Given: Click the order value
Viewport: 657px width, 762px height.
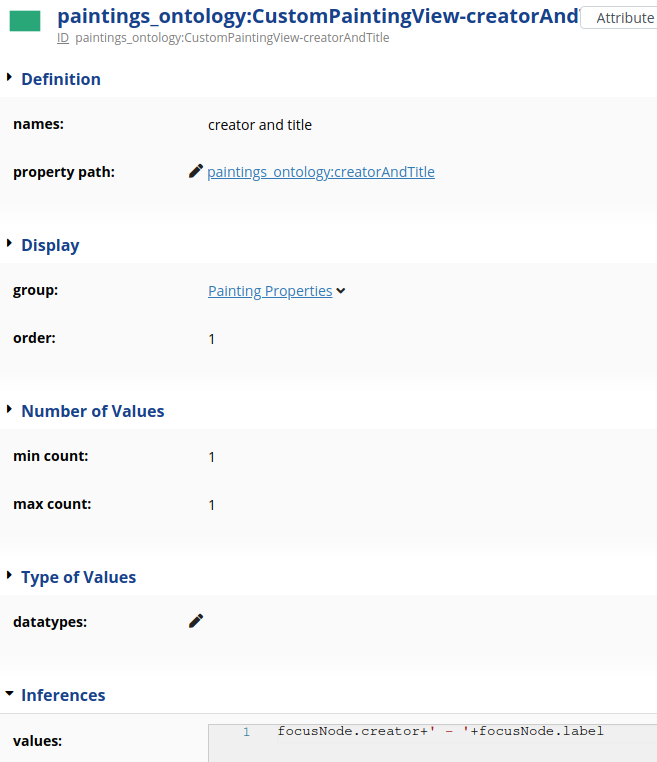Looking at the screenshot, I should coord(212,339).
